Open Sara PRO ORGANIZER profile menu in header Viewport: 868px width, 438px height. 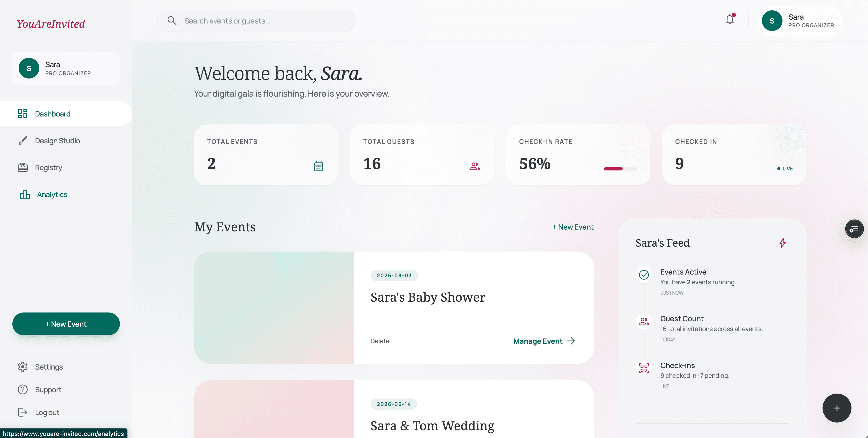(x=800, y=21)
